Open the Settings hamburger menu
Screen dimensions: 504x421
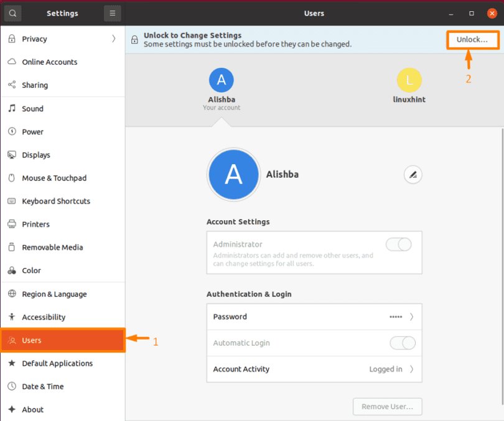click(112, 13)
